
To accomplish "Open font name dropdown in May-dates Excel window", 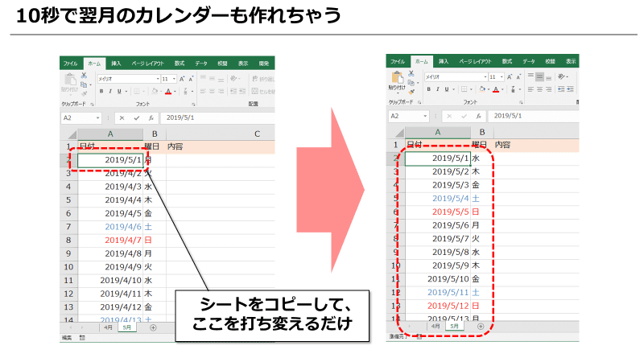I will coord(485,76).
